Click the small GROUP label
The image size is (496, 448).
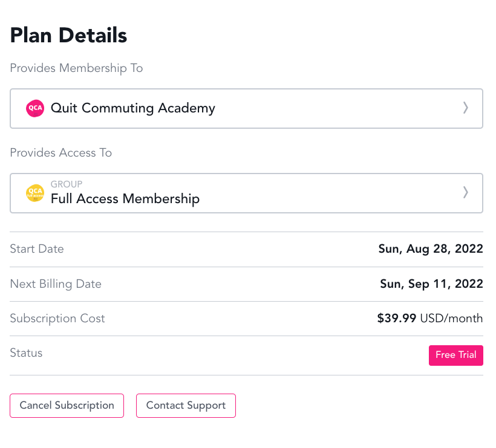[67, 184]
